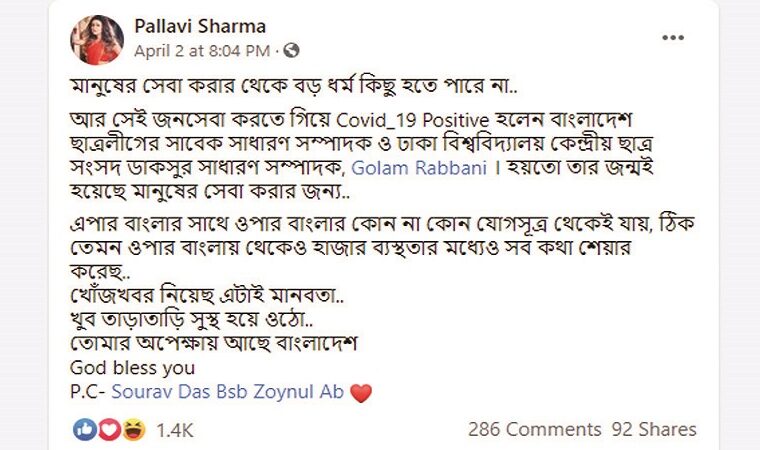This screenshot has width=760, height=450.
Task: Click the P.C- label before tagged names
Action: coord(88,392)
